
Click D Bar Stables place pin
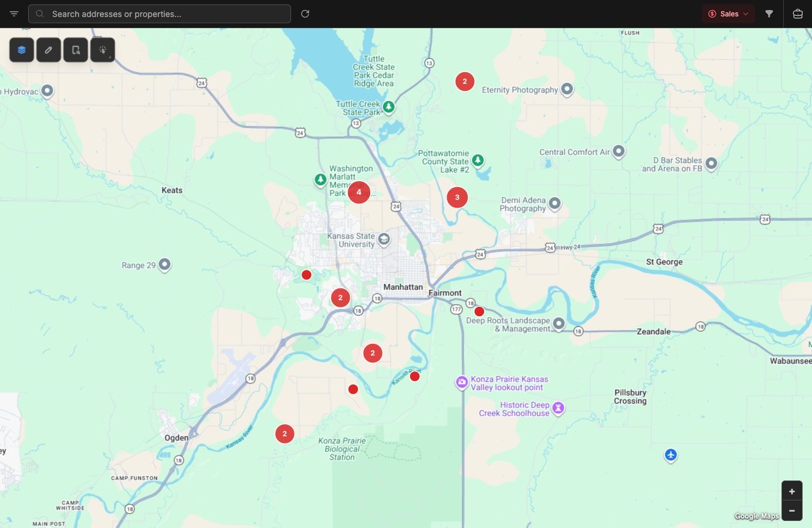(711, 164)
